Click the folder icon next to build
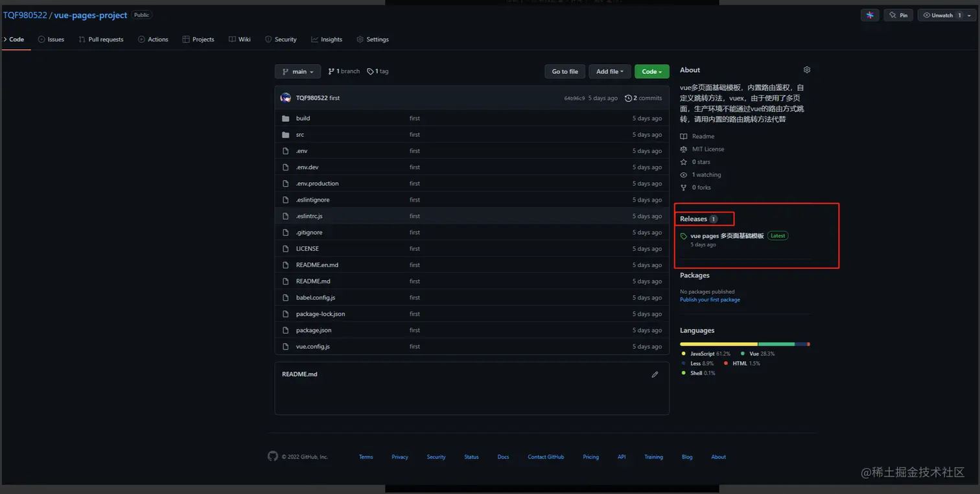The height and width of the screenshot is (494, 980). pyautogui.click(x=286, y=119)
